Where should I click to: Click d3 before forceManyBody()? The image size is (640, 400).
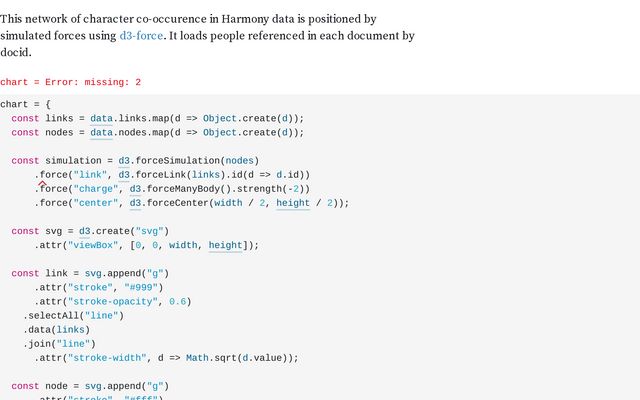coord(136,188)
